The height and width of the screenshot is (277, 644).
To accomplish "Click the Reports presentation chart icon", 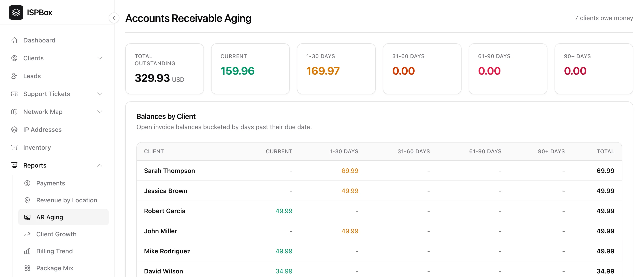I will [x=14, y=165].
